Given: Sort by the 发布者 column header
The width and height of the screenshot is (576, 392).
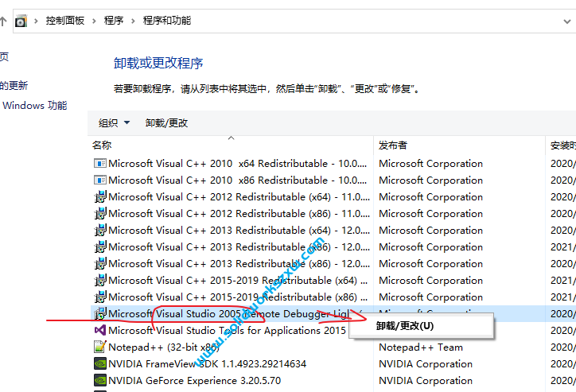Looking at the screenshot, I should click(x=393, y=146).
